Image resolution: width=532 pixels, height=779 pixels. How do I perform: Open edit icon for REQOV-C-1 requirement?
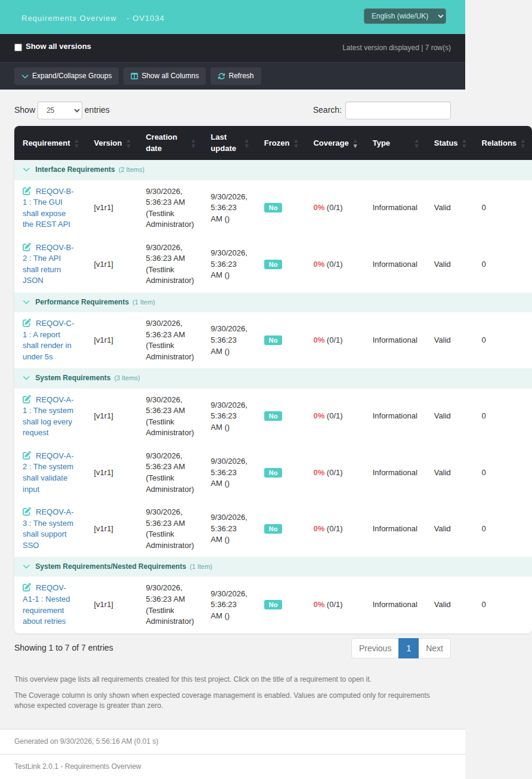tap(27, 323)
